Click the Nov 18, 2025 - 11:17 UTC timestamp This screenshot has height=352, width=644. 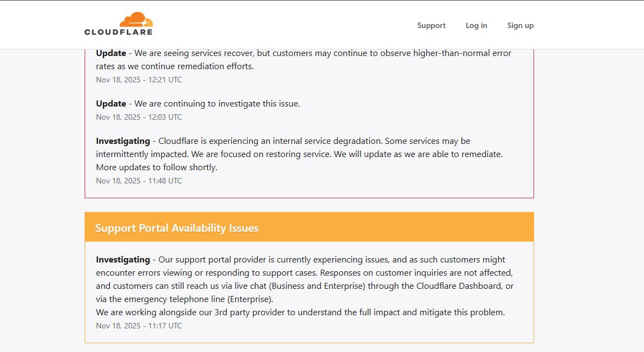pos(139,326)
